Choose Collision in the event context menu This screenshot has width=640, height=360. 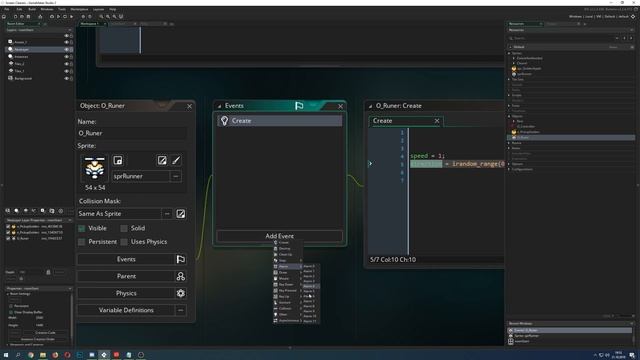(x=288, y=309)
